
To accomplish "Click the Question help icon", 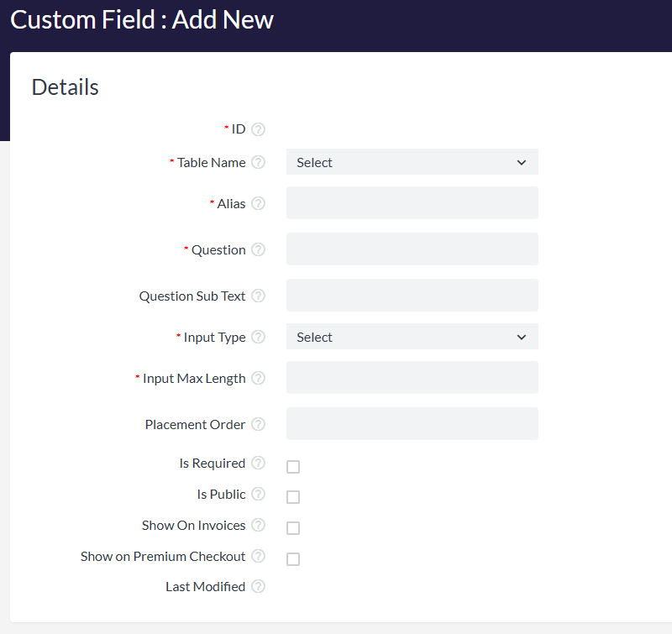I will 258,249.
